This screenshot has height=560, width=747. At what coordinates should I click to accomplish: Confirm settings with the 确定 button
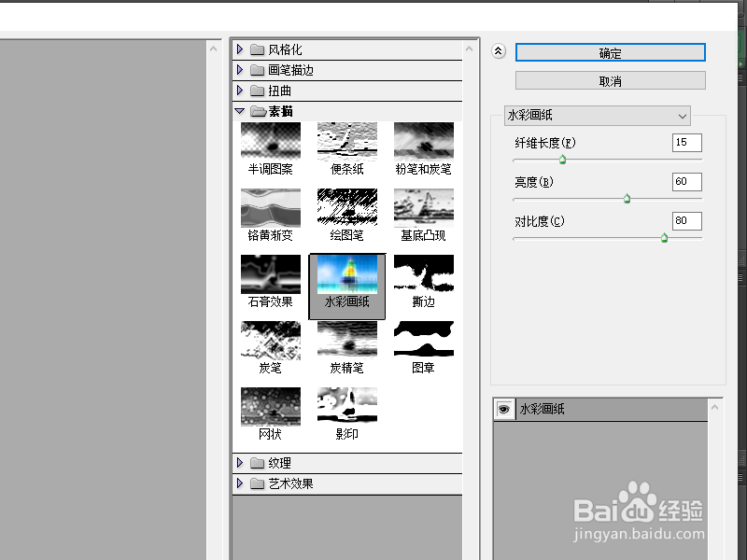(610, 52)
